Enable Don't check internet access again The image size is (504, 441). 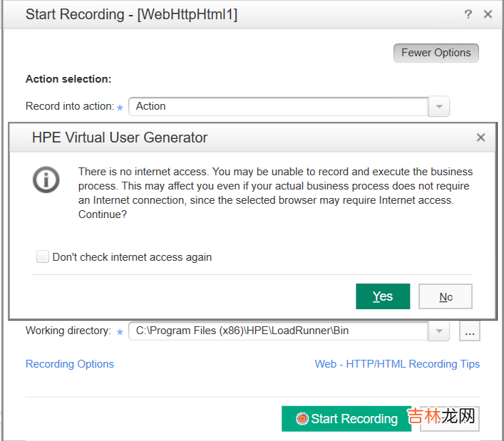43,257
